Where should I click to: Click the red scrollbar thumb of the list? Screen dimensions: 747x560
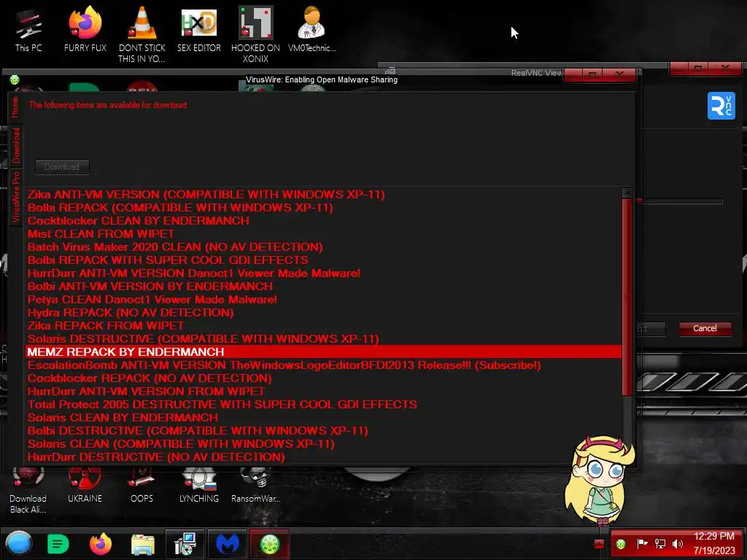pos(627,297)
